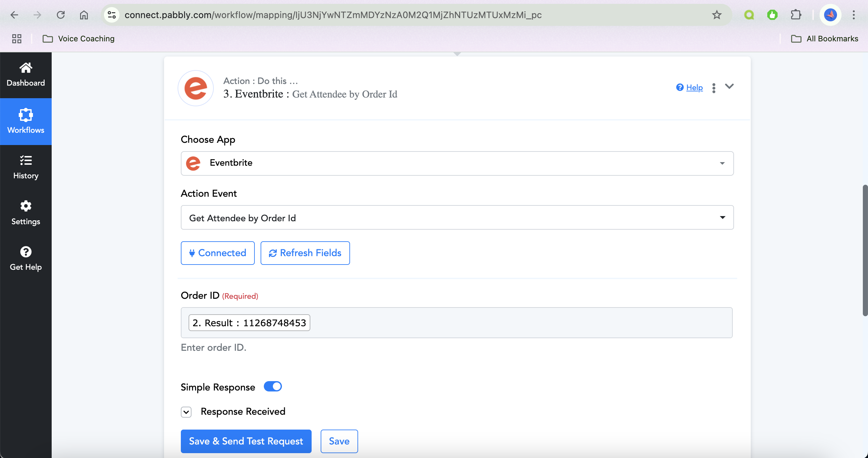Click the Refresh Fields button

pyautogui.click(x=305, y=253)
